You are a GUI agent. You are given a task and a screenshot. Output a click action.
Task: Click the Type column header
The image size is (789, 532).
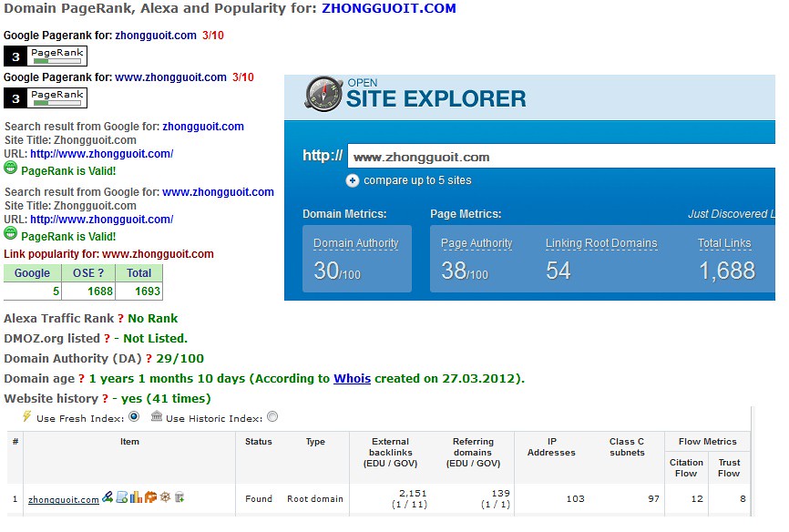(315, 442)
